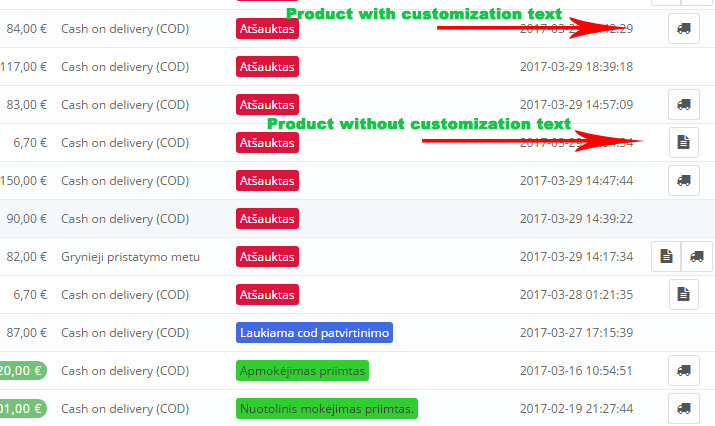Click the truck icon in the 150,00 € order row
The image size is (715, 426).
(683, 180)
